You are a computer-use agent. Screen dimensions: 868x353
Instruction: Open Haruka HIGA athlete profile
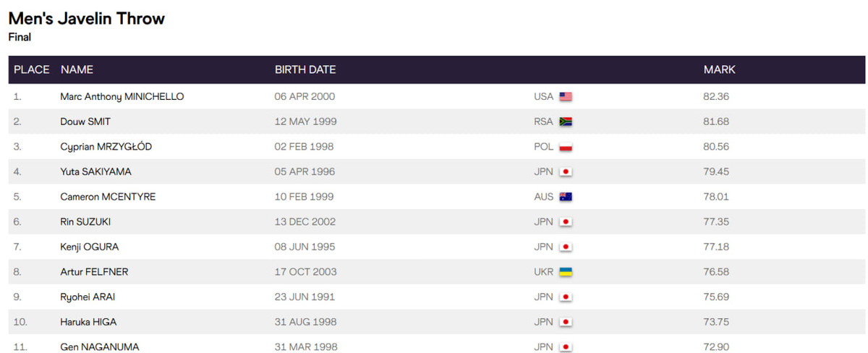pos(88,322)
